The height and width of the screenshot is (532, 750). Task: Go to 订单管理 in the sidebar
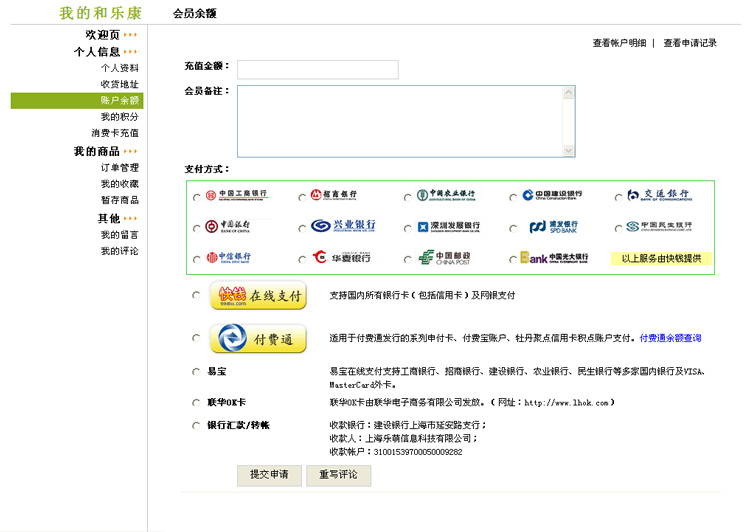pos(120,168)
